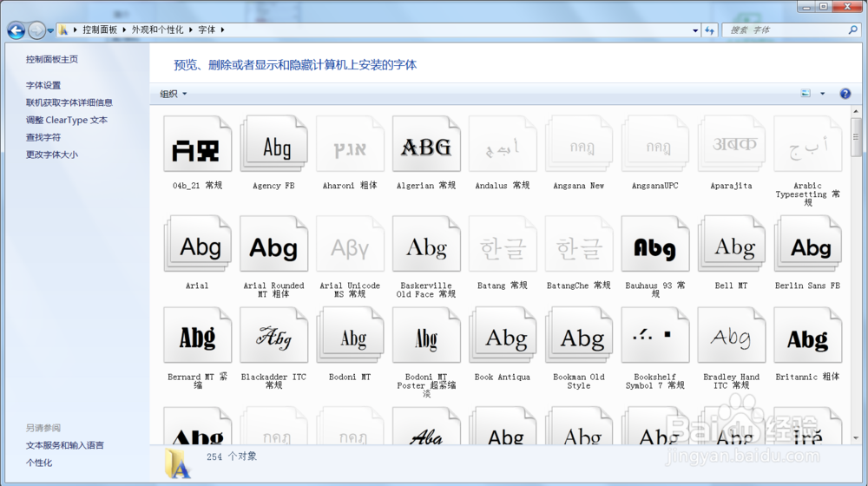Open 字体设置 link
Viewport: 868px width, 486px height.
coord(43,85)
